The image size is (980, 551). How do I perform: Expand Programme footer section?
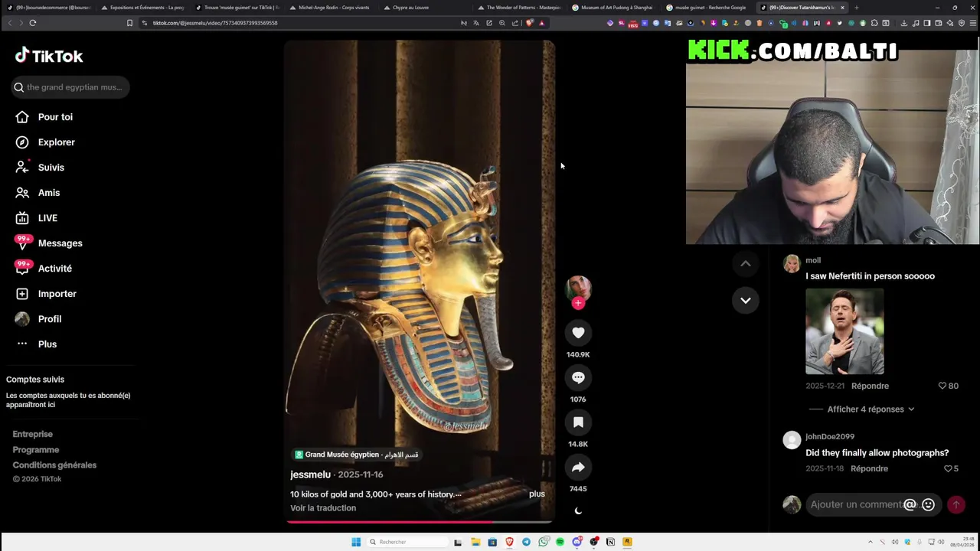pyautogui.click(x=35, y=450)
